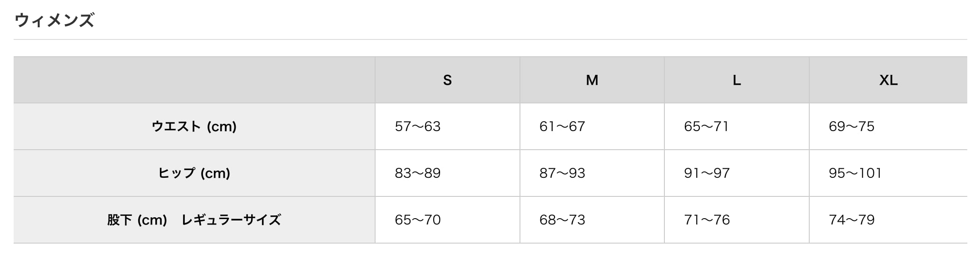Viewport: 980px width, 254px height.
Task: Click waist value 65〜71 for size L
Action: coord(707,127)
